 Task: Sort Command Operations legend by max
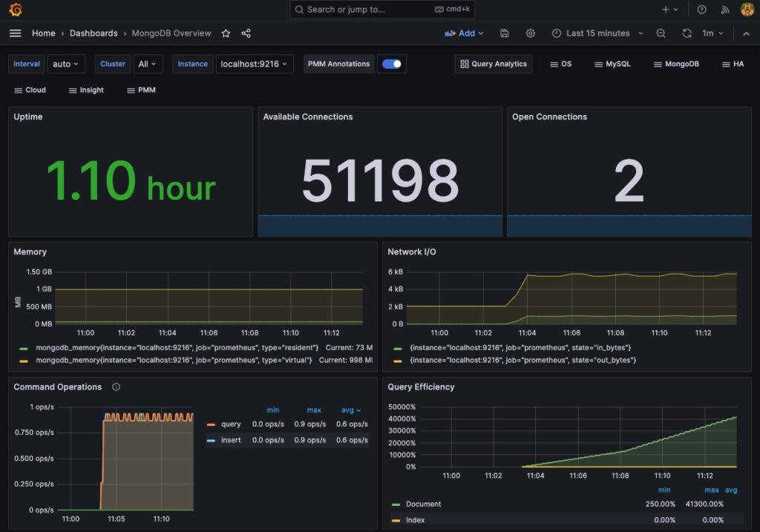pos(314,410)
